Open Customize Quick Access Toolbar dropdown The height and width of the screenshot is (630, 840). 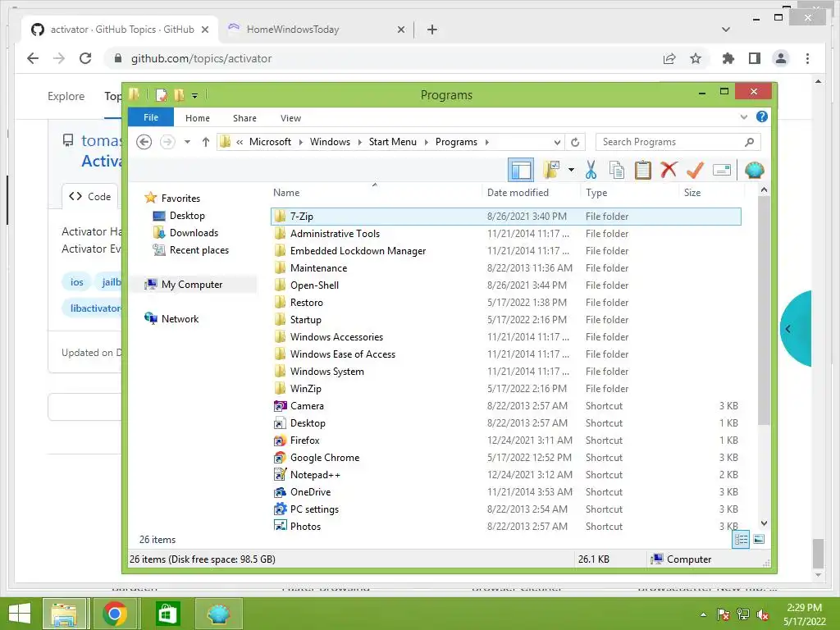tap(194, 96)
